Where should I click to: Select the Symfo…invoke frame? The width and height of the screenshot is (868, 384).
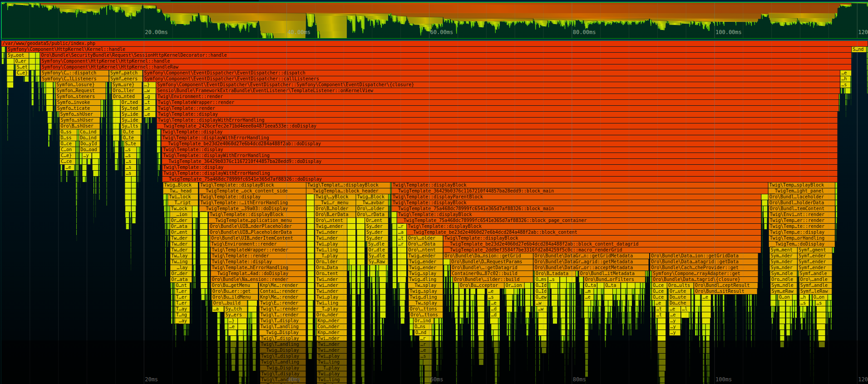click(79, 103)
